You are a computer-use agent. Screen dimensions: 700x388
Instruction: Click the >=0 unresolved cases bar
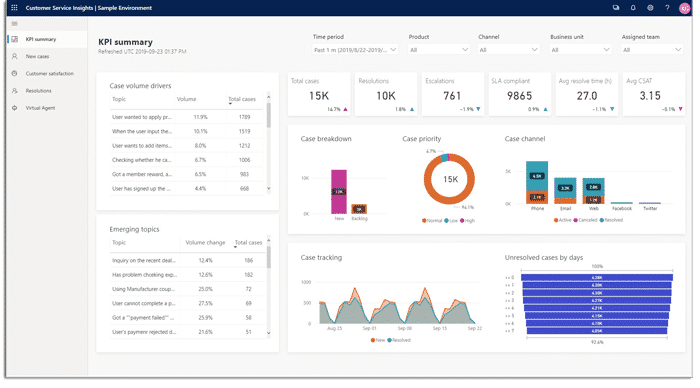point(597,277)
